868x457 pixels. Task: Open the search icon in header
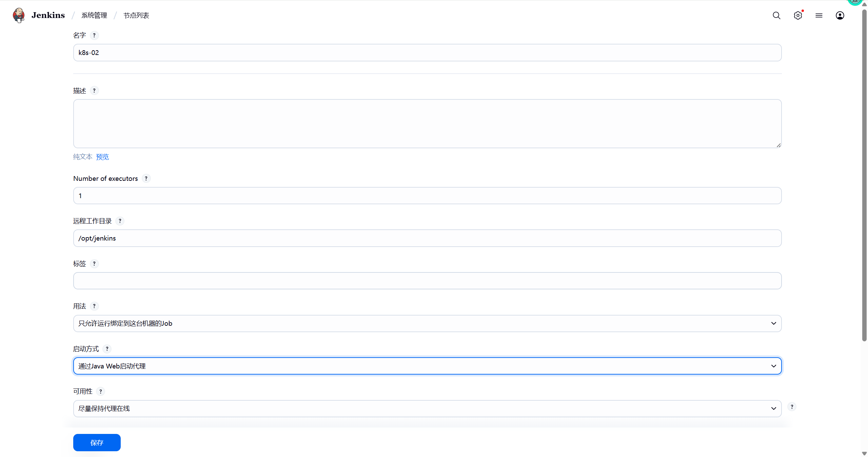click(x=776, y=15)
